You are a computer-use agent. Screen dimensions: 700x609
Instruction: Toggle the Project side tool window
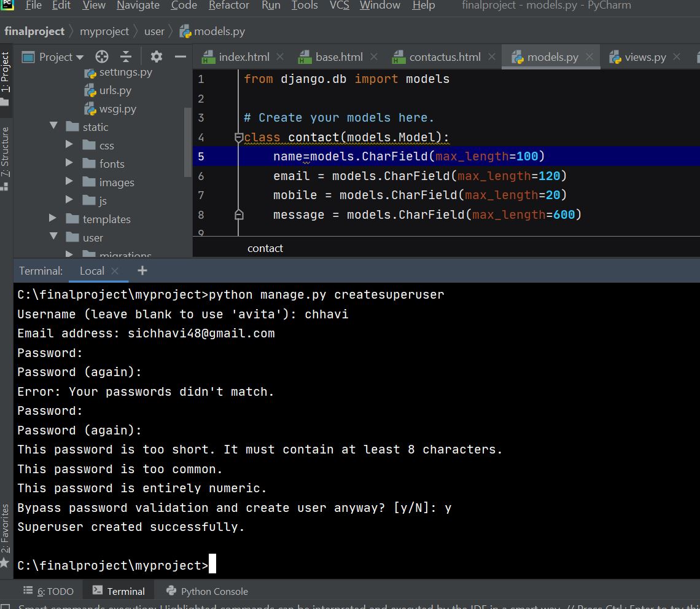click(x=5, y=79)
